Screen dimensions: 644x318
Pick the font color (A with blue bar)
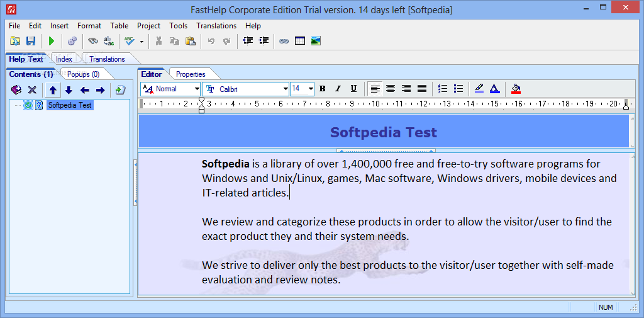[x=494, y=88]
